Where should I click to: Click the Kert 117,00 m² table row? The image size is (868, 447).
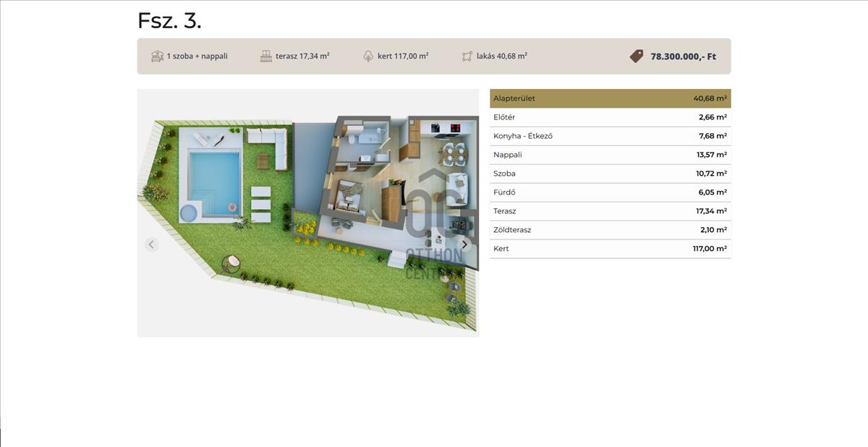click(x=610, y=249)
